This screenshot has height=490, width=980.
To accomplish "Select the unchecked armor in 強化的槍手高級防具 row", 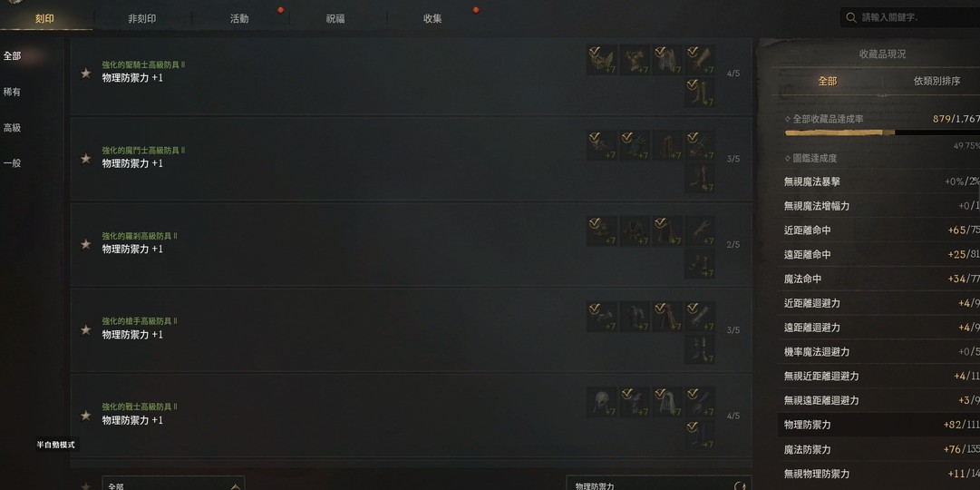I will coord(635,317).
